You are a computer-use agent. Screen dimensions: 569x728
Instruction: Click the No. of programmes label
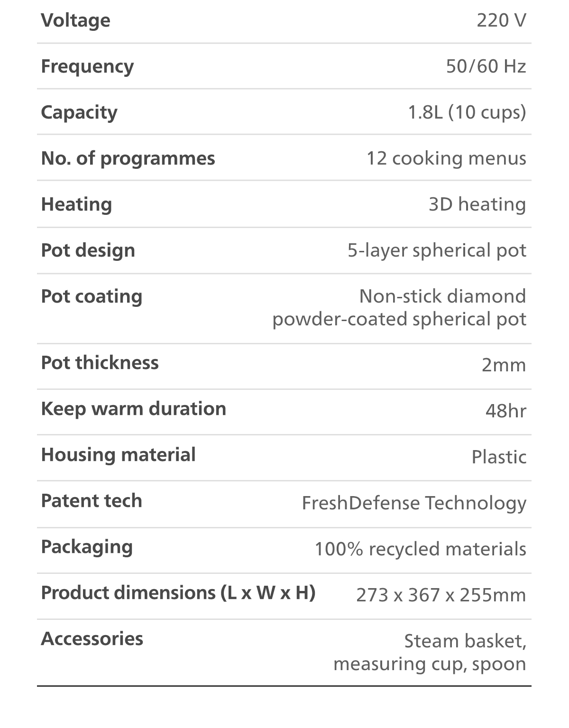pos(128,158)
